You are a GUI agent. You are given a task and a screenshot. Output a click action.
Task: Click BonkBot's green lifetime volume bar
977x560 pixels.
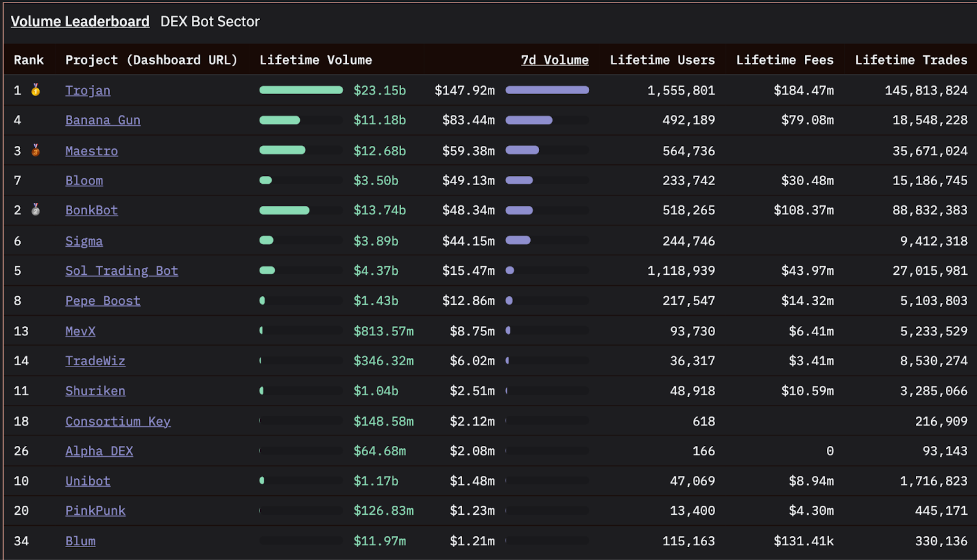tap(285, 210)
